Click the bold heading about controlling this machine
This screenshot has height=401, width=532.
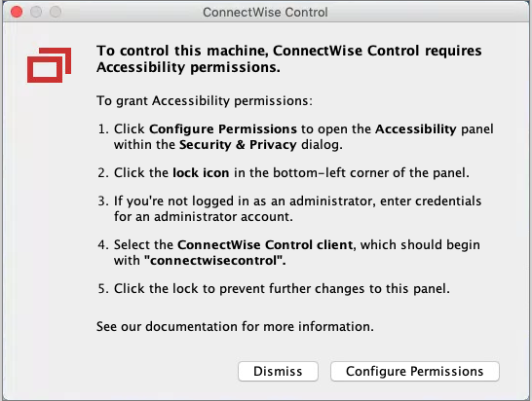click(x=288, y=59)
